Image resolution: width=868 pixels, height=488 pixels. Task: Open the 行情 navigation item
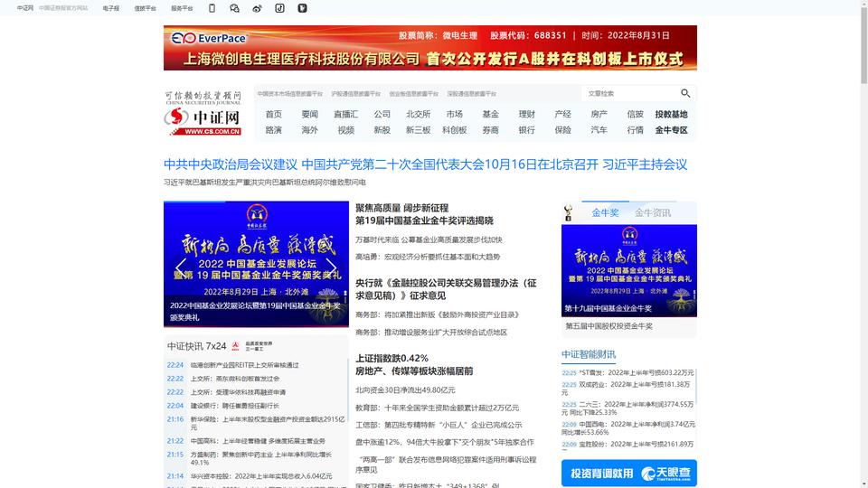(636, 130)
